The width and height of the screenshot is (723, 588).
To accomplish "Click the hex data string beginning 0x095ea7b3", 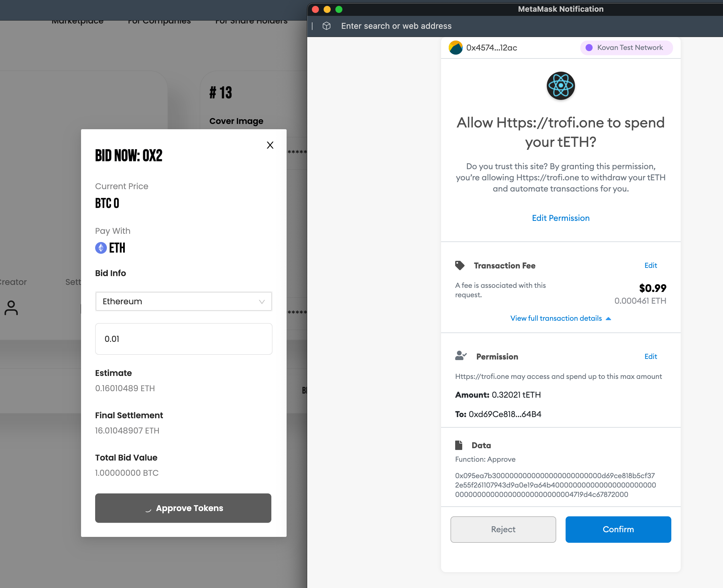I will (555, 485).
